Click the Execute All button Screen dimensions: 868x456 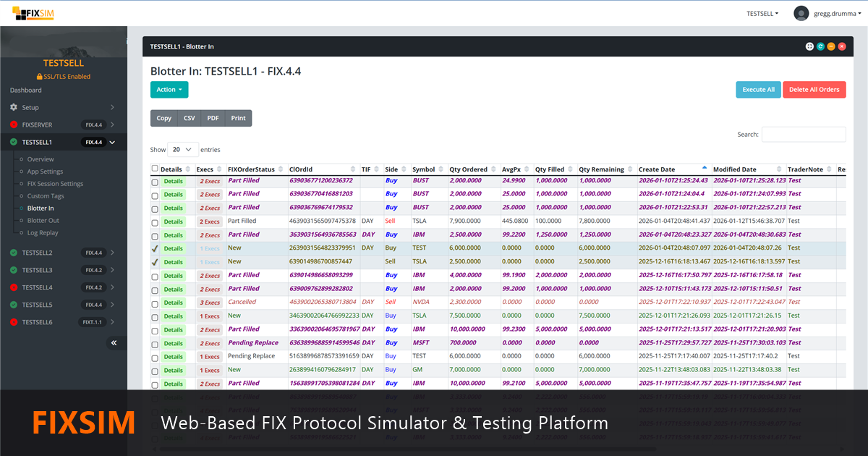click(758, 90)
